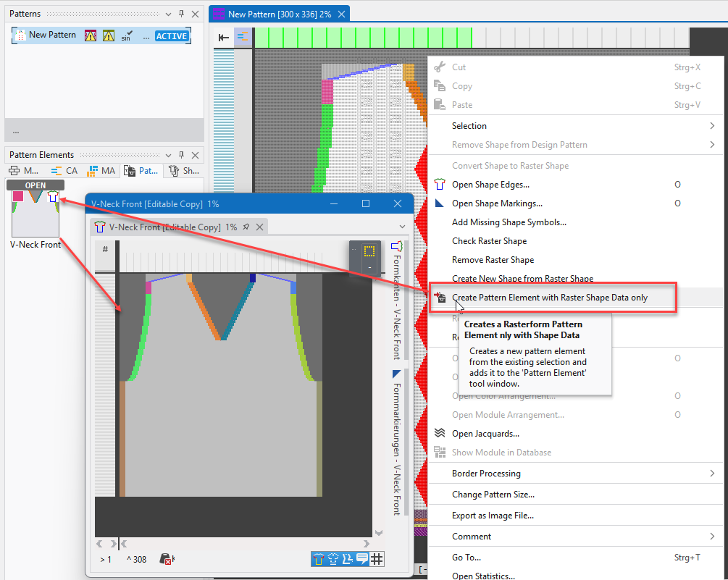Open Shape Edges from context menu

point(490,185)
